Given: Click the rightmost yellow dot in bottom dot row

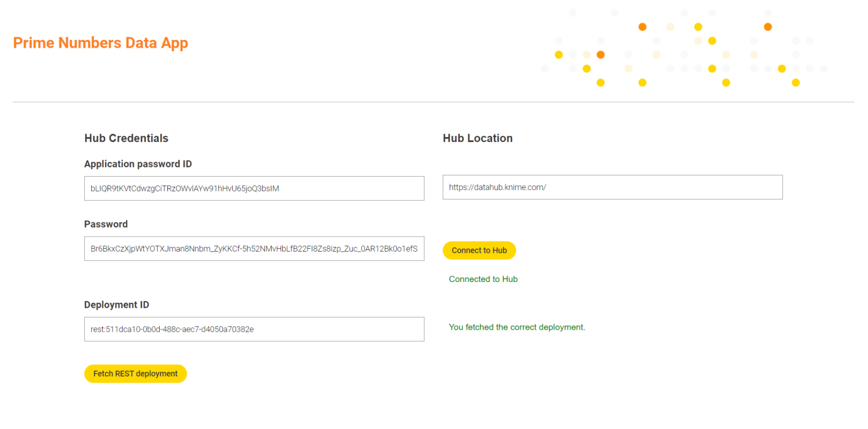Looking at the screenshot, I should coord(795,82).
